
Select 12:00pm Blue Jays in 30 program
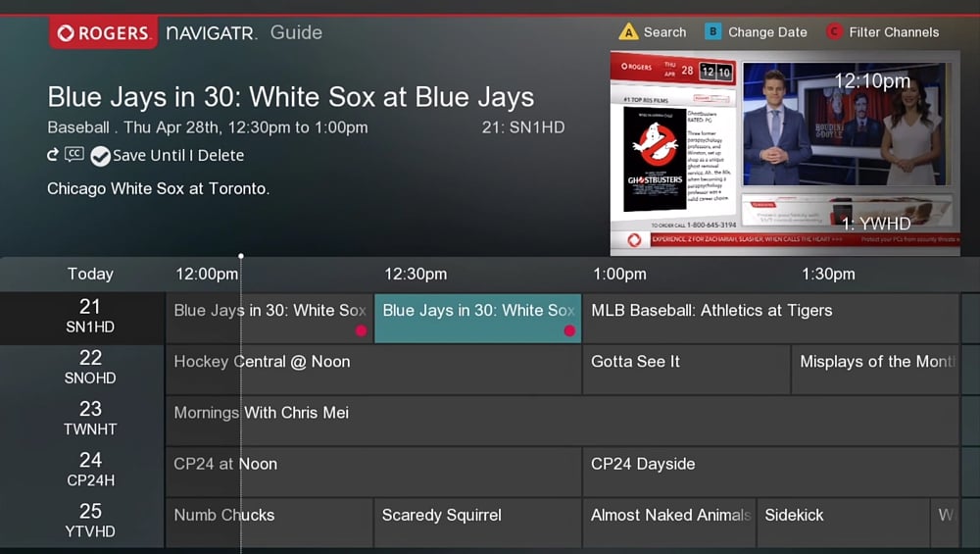click(269, 319)
